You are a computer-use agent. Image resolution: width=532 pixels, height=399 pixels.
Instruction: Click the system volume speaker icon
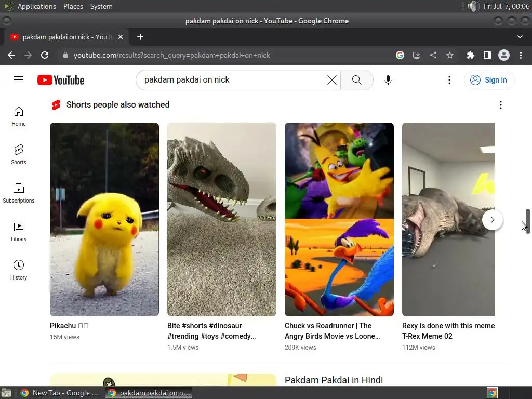tap(472, 6)
